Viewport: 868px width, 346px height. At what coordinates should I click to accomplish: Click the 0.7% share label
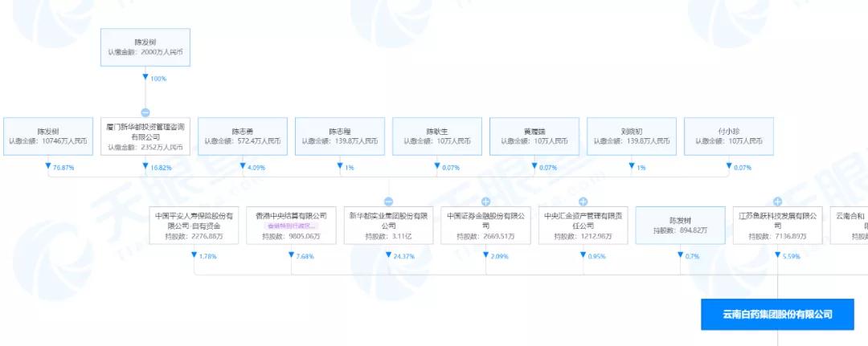693,256
